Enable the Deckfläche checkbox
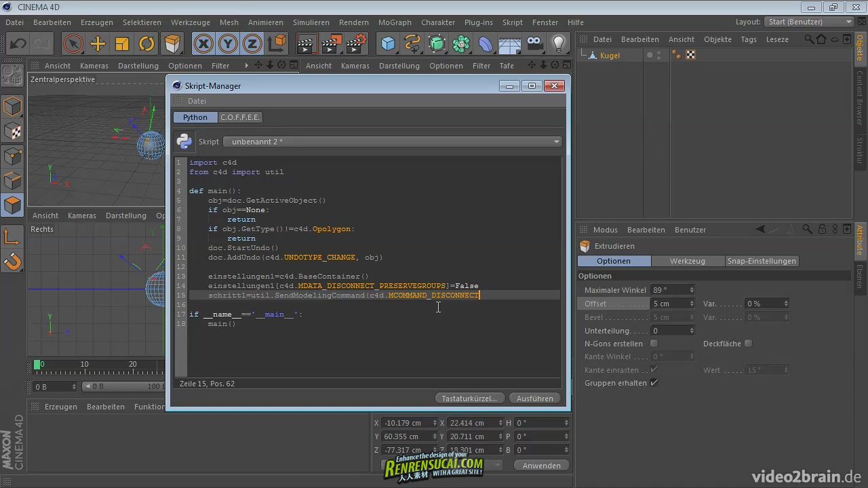 pos(748,344)
